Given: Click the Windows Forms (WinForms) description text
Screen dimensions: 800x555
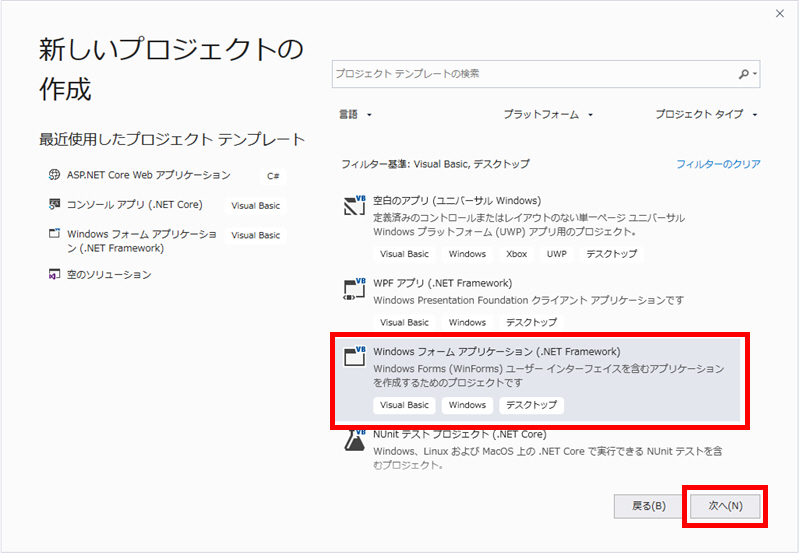Looking at the screenshot, I should [548, 375].
